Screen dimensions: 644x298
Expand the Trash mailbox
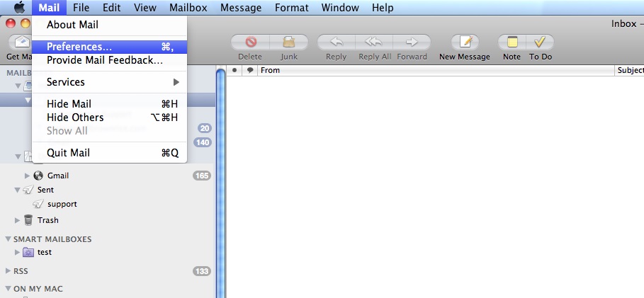tap(17, 220)
